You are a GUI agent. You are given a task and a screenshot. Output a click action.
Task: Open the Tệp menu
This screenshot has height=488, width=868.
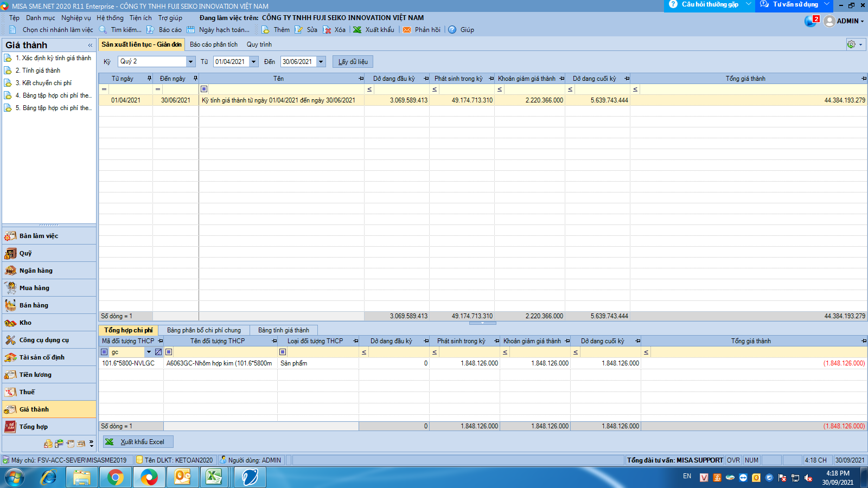(x=14, y=18)
